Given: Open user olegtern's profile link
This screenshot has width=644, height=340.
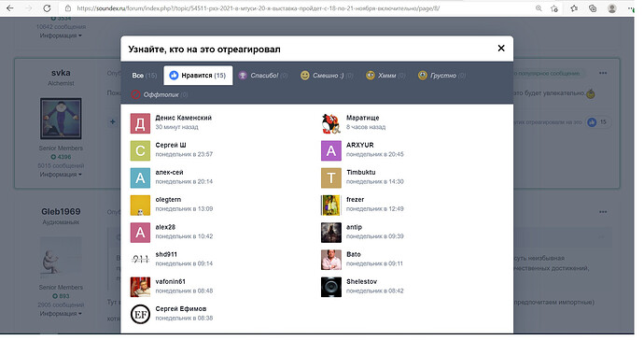Looking at the screenshot, I should (x=168, y=199).
